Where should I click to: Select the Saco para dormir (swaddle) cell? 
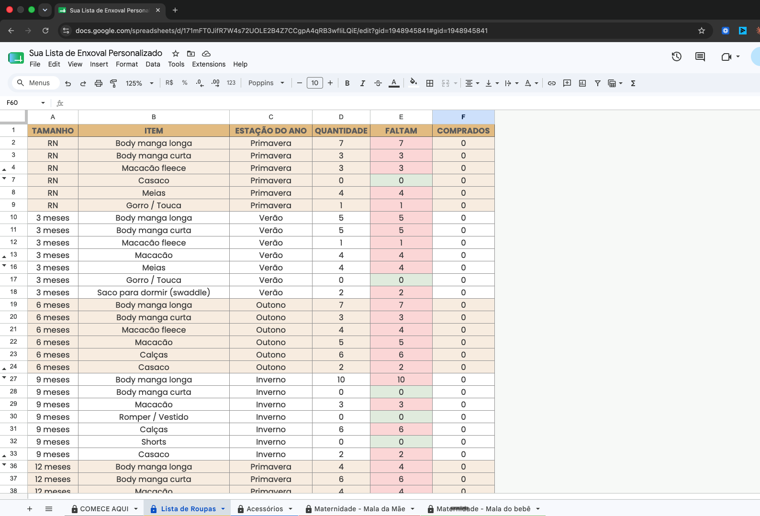154,293
